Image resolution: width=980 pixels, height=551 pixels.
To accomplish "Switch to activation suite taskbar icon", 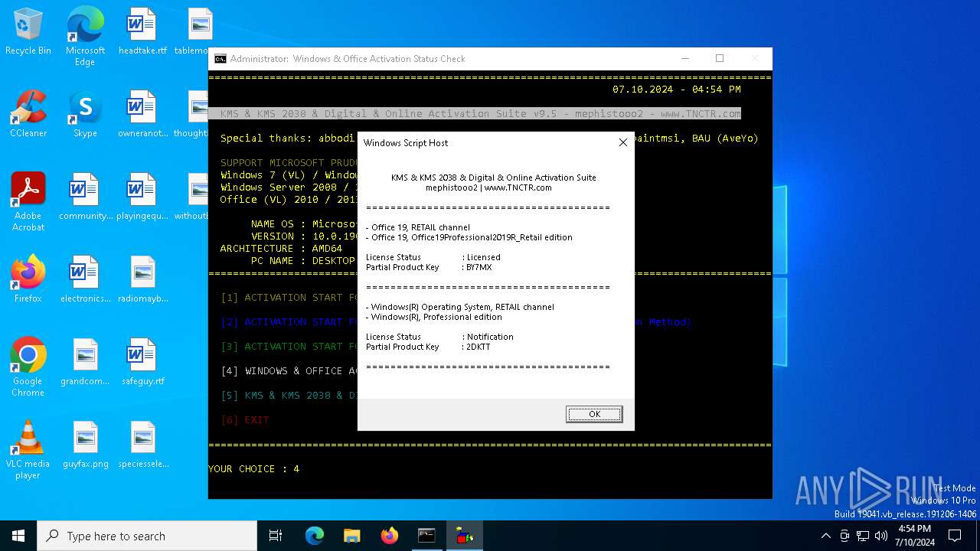I will coord(464,536).
